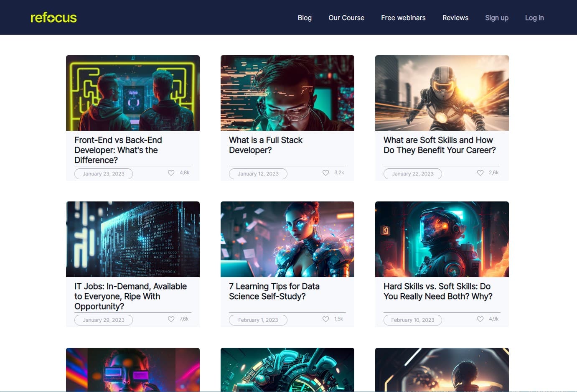The height and width of the screenshot is (392, 577).
Task: Open article Front-End vs Back-End Developer title
Action: click(x=118, y=150)
